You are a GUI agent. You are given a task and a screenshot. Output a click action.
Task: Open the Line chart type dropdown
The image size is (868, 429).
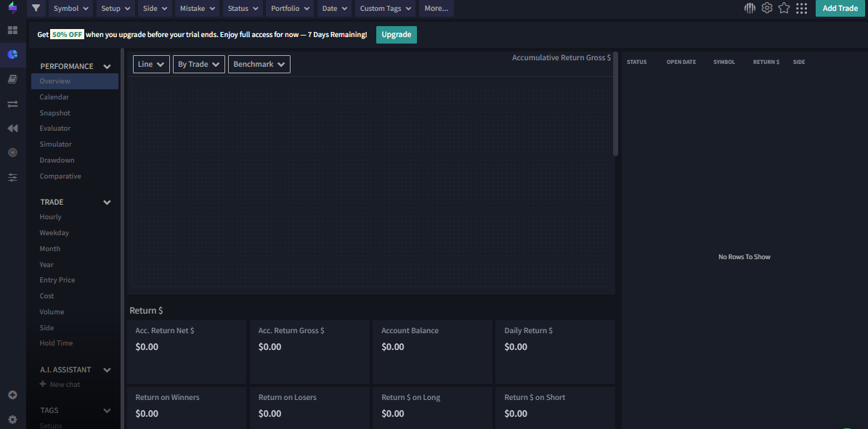151,64
